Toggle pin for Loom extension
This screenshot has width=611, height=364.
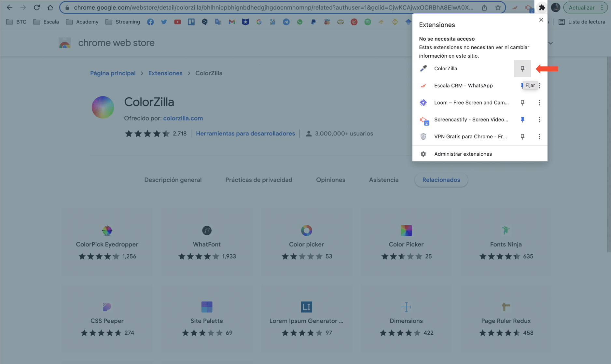(522, 103)
